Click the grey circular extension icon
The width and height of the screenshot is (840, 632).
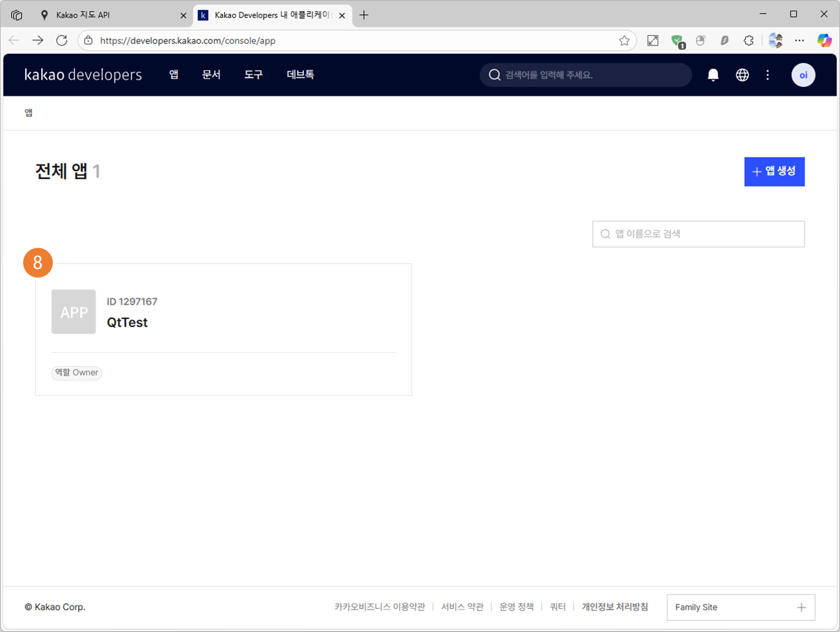point(701,40)
